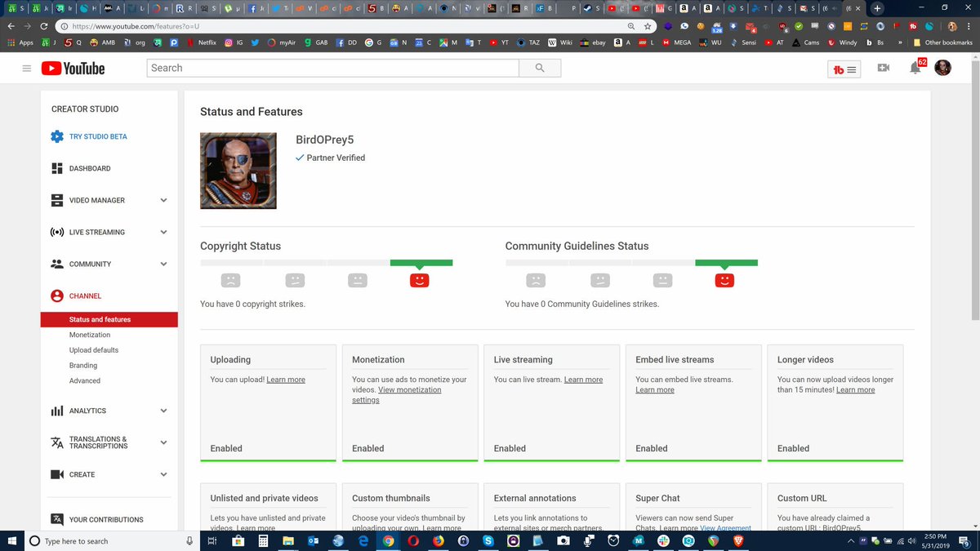Open a new browser tab
The image size is (980, 551).
tap(878, 8)
